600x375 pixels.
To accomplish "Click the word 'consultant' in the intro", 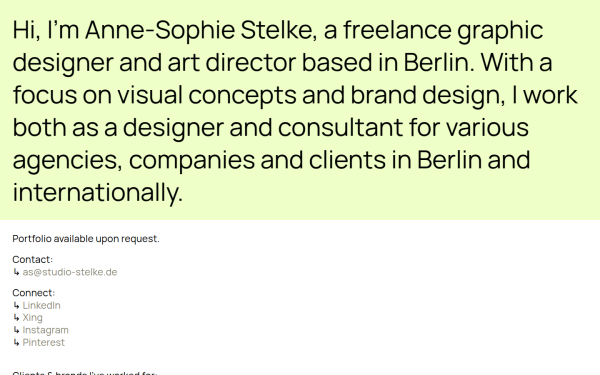I will click(340, 127).
